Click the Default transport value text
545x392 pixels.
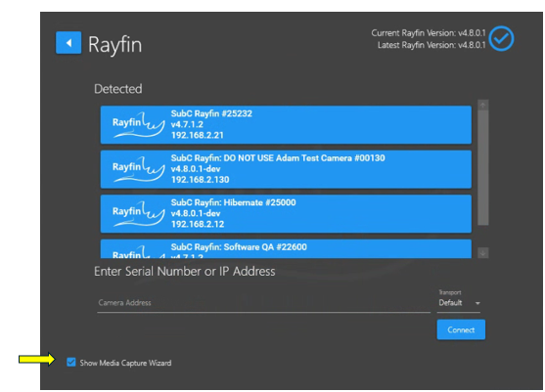(450, 303)
